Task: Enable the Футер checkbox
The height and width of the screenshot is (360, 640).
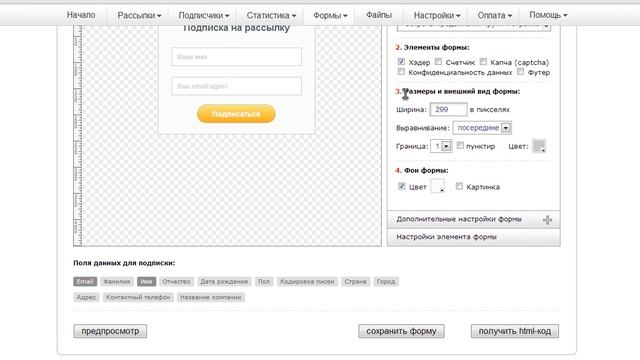Action: (520, 72)
